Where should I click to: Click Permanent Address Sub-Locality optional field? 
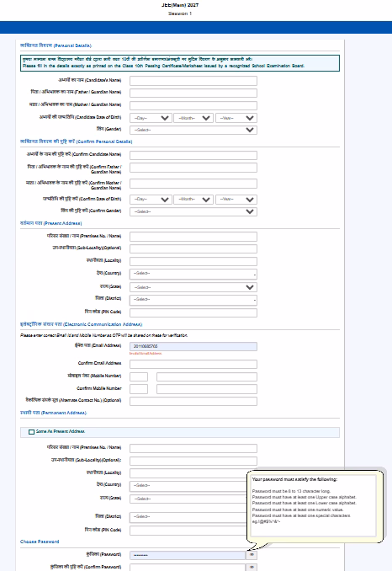coord(193,461)
